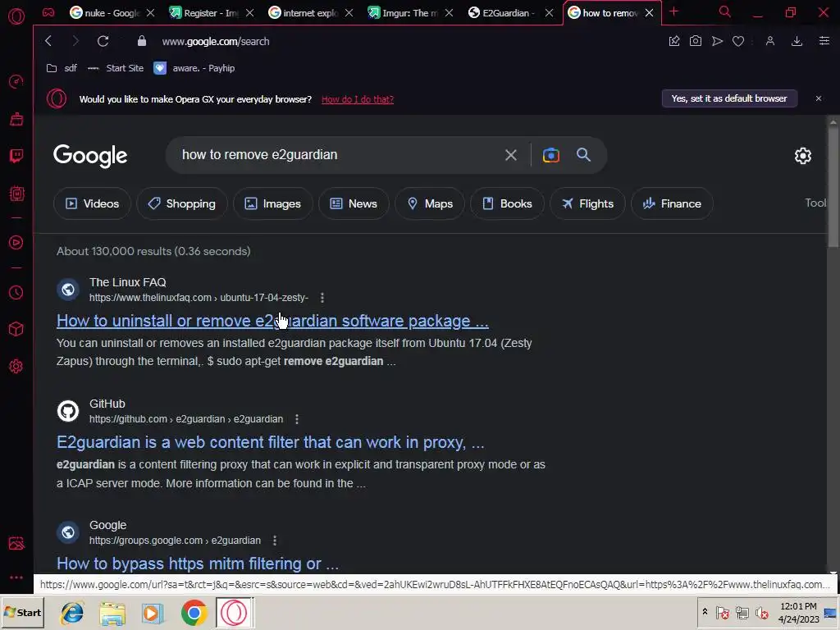Click How do I do that? link
Viewport: 840px width, 630px height.
(x=358, y=99)
